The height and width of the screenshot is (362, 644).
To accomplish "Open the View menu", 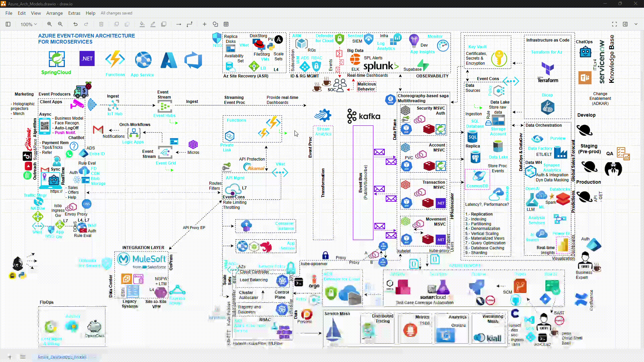I will coord(36,13).
